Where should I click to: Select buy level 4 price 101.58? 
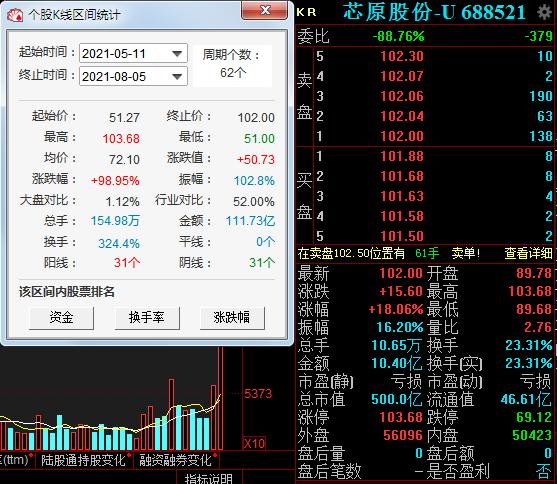coord(402,216)
